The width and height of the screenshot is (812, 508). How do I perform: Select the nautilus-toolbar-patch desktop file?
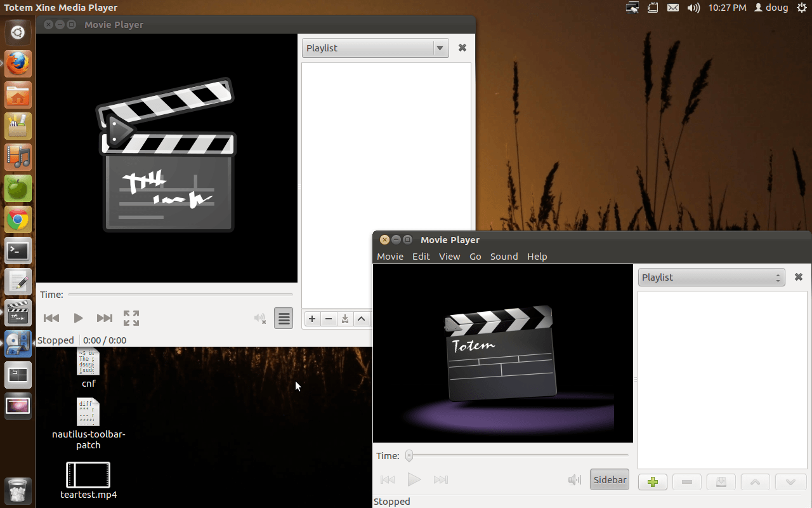pyautogui.click(x=88, y=424)
